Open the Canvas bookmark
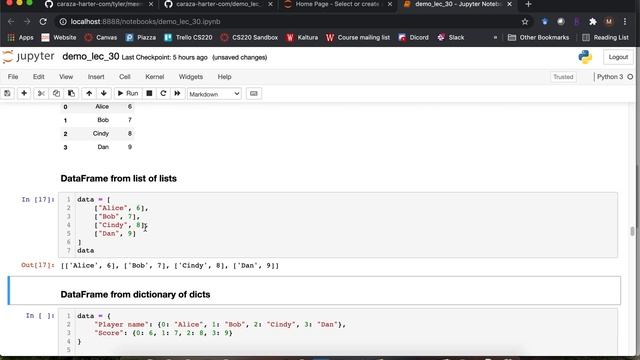640x360 pixels. click(101, 38)
